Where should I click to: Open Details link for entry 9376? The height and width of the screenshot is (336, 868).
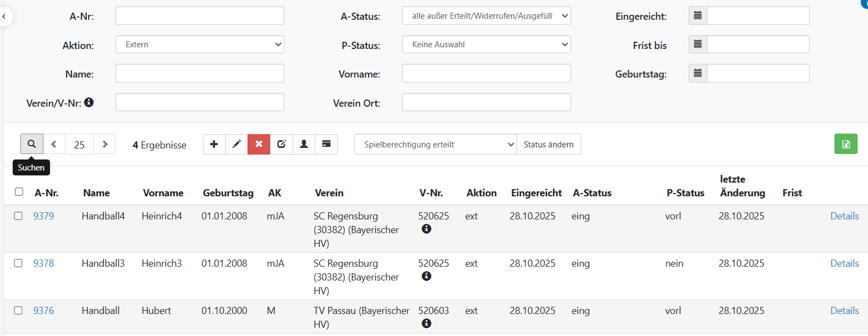tap(844, 311)
